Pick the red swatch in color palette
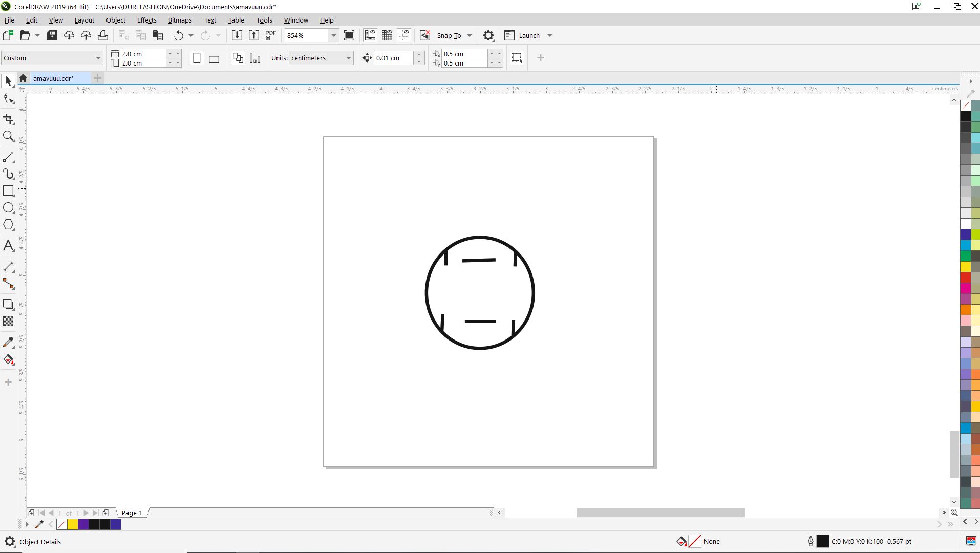 pos(965,278)
